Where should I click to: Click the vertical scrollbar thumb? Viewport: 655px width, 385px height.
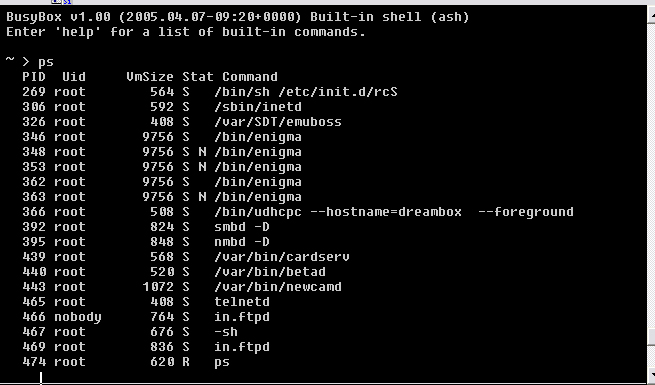(651, 337)
